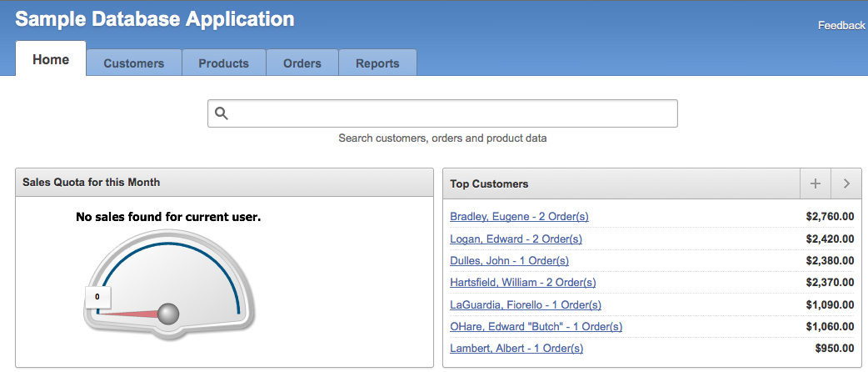Image resolution: width=868 pixels, height=372 pixels.
Task: Click the magnifier search icon
Action: [222, 114]
